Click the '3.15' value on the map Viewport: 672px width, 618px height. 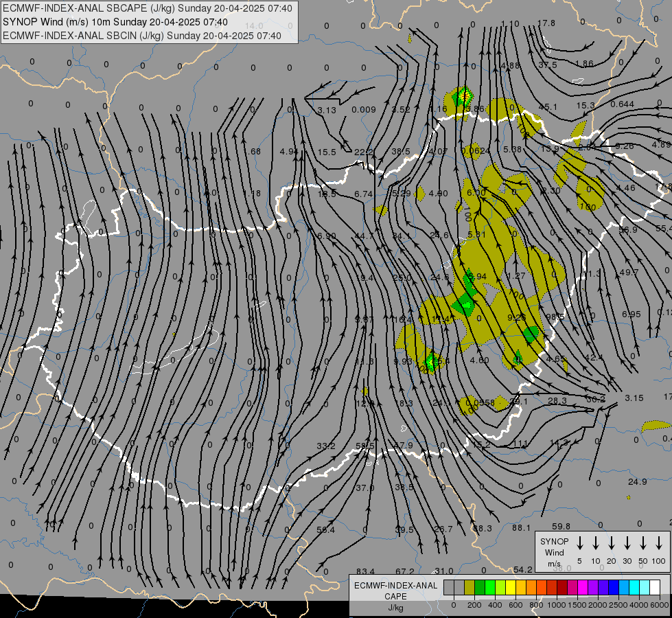point(634,398)
